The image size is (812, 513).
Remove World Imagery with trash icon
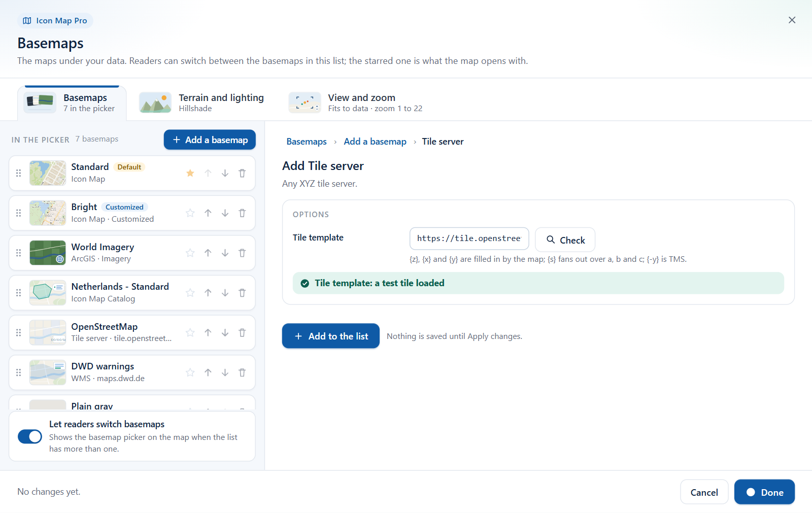242,253
